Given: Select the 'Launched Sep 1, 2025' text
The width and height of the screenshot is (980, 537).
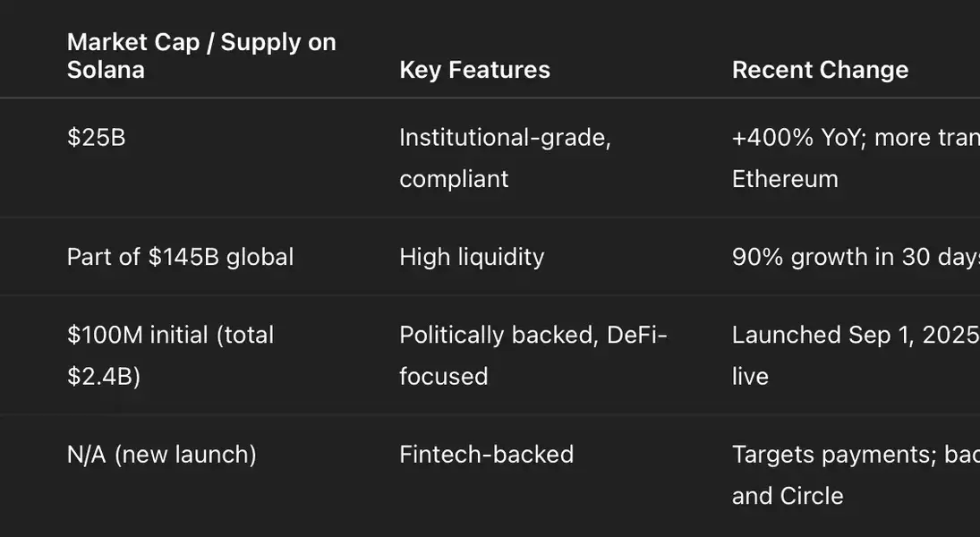Looking at the screenshot, I should (x=855, y=335).
